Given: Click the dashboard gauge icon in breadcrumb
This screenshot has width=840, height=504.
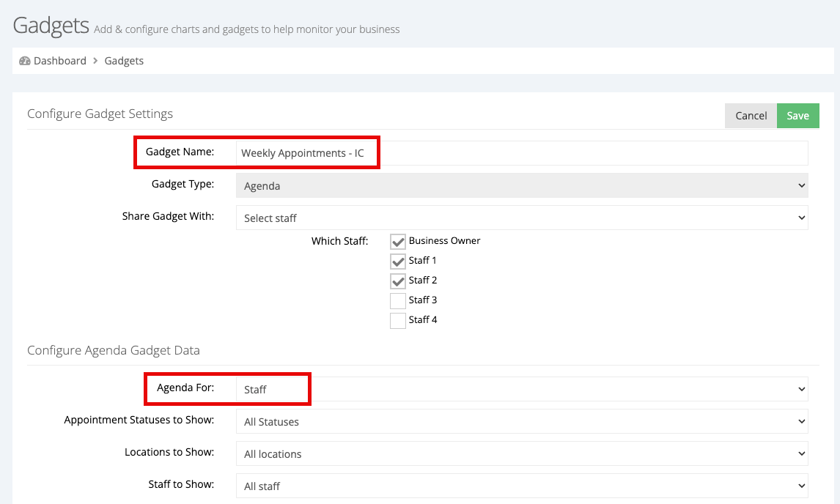Looking at the screenshot, I should click(25, 61).
